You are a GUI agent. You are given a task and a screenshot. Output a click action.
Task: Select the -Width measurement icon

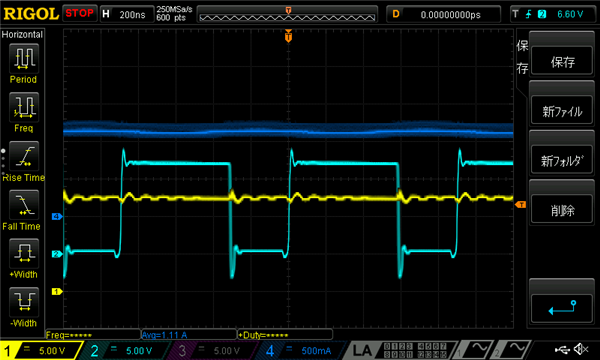(x=24, y=302)
